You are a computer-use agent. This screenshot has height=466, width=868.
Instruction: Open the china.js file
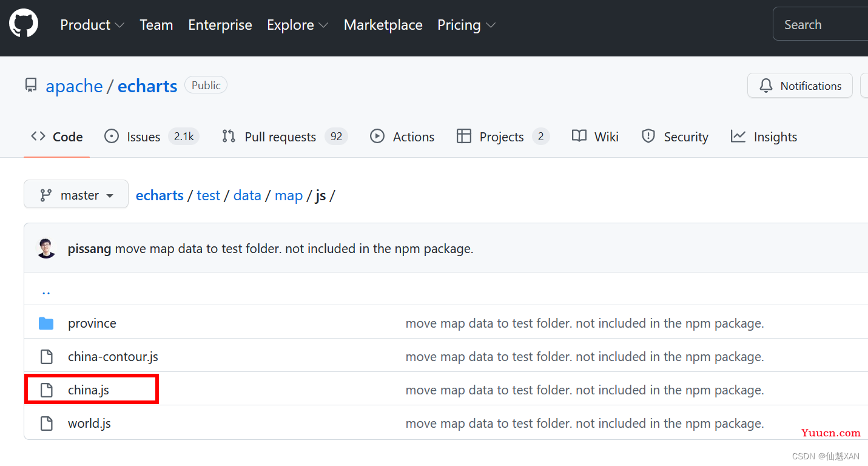(x=89, y=390)
